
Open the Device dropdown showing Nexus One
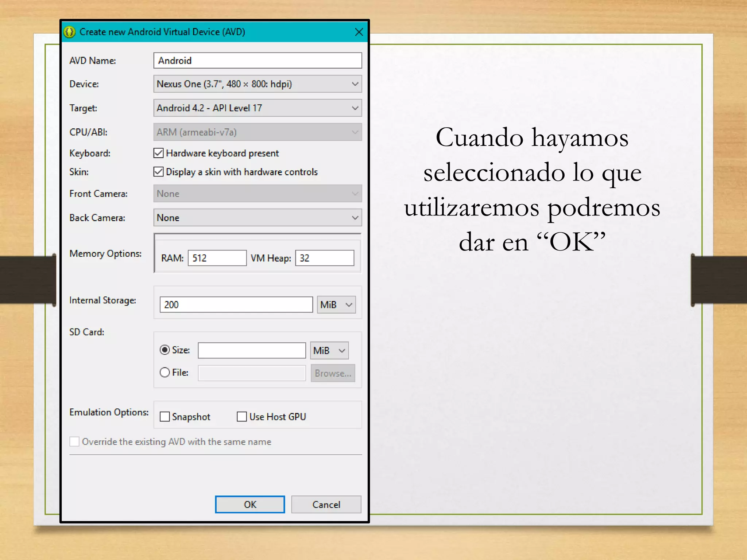(258, 84)
